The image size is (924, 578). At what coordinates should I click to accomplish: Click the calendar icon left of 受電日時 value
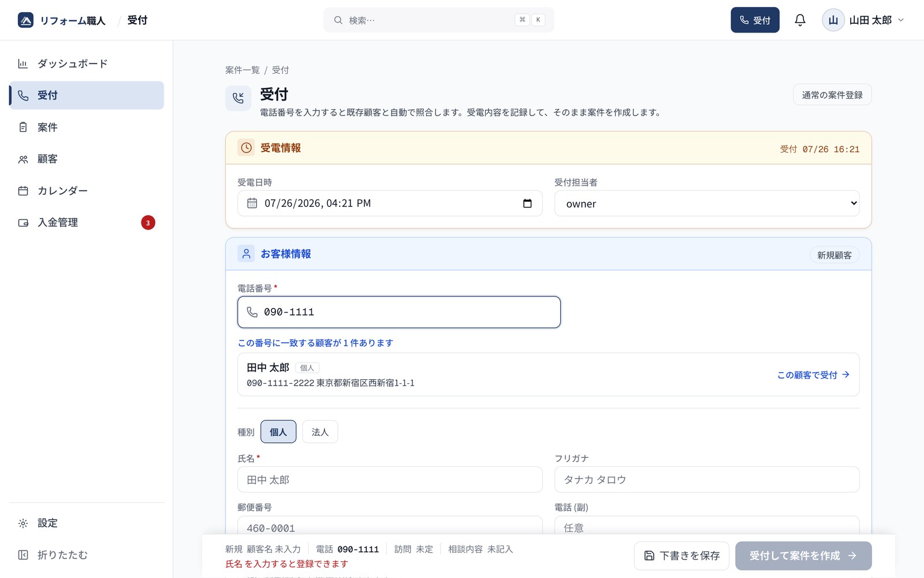coord(252,203)
